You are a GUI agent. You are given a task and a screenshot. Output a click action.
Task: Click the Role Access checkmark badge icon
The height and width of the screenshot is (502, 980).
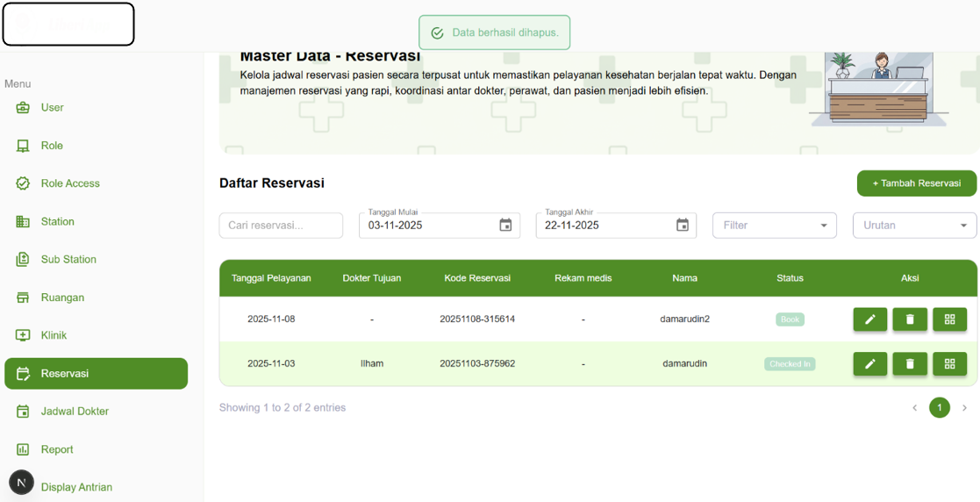[23, 183]
